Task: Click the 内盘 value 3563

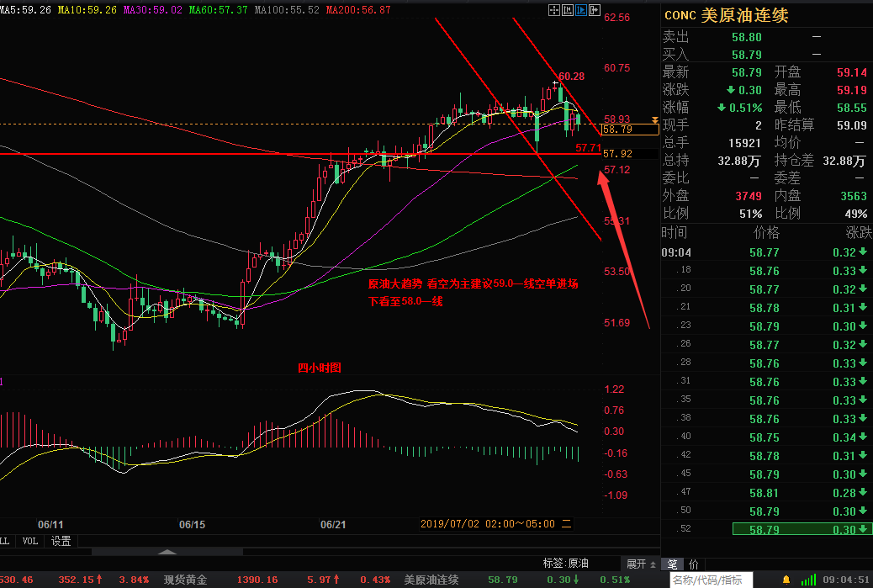Action: 854,196
